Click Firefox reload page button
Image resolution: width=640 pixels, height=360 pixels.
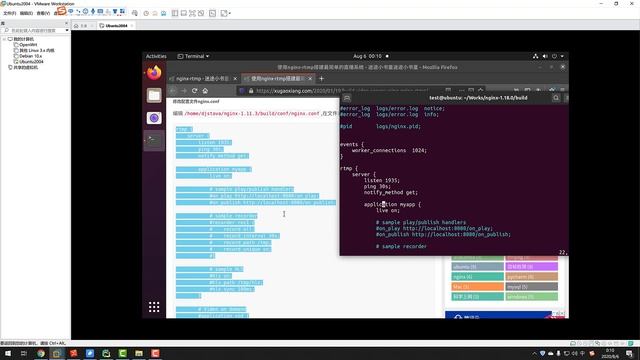(x=194, y=91)
